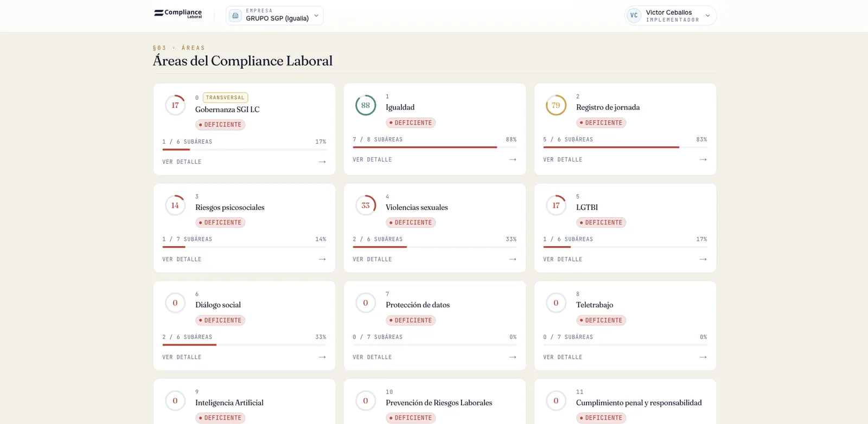Screen dimensions: 868x424
Task: Select the Cumplimiento penal y responsabilidad title
Action: pos(639,403)
